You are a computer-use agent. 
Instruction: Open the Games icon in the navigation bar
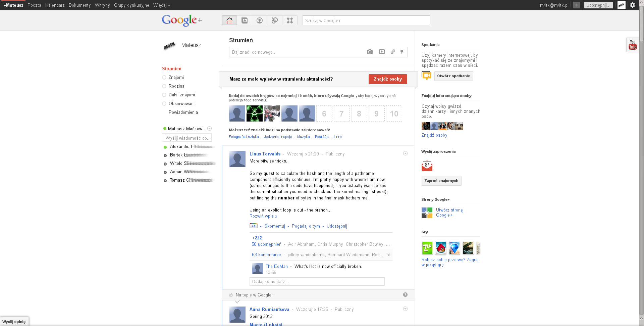point(290,20)
